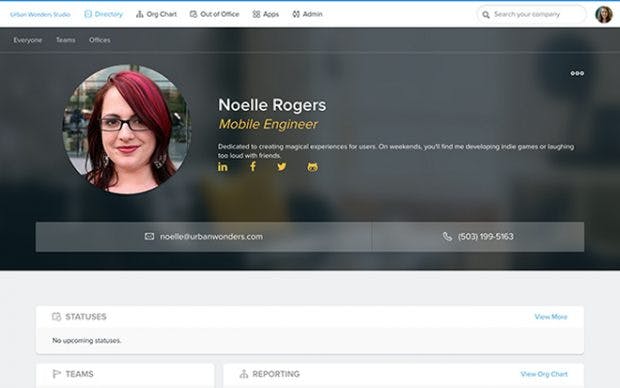Click the search magnifier icon

pos(486,15)
